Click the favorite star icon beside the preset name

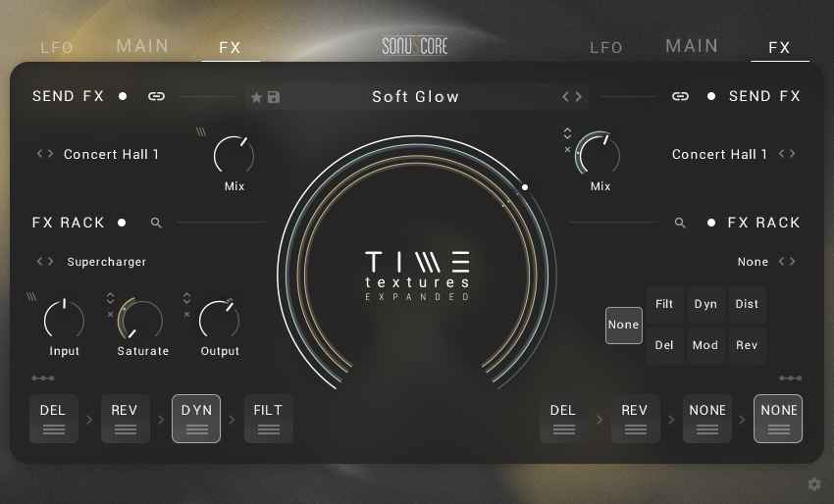point(256,97)
